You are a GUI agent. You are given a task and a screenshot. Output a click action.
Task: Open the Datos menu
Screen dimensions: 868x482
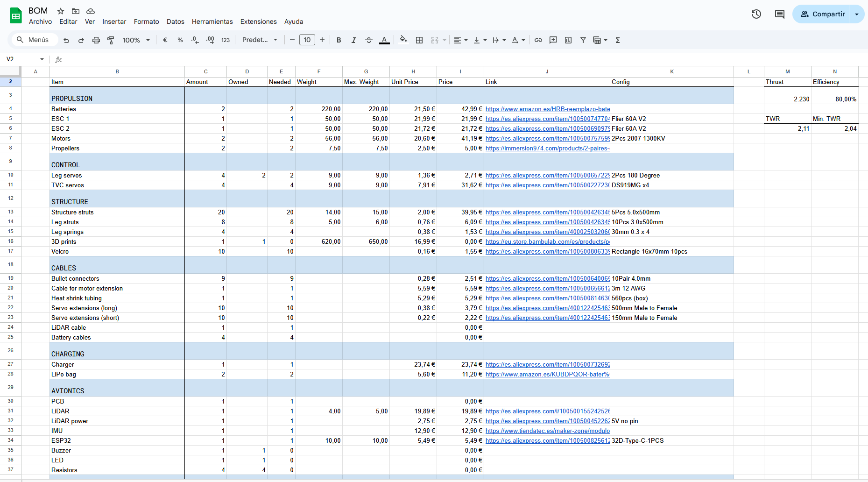tap(175, 21)
